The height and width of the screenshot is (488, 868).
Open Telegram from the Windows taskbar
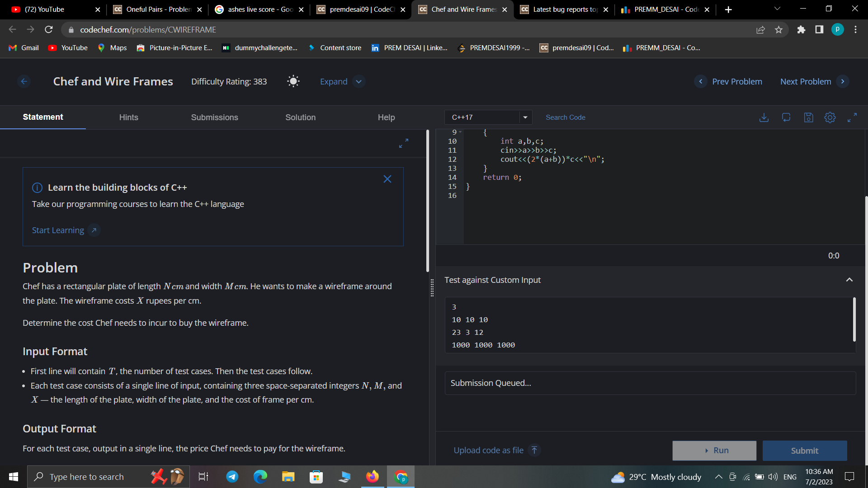(x=232, y=477)
